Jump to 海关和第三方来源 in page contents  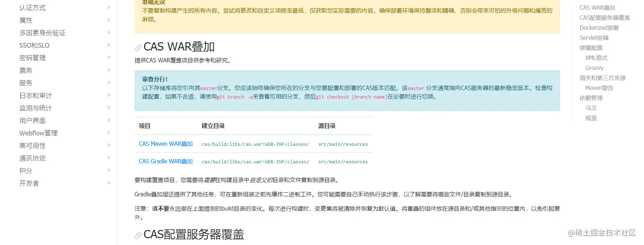tap(603, 78)
